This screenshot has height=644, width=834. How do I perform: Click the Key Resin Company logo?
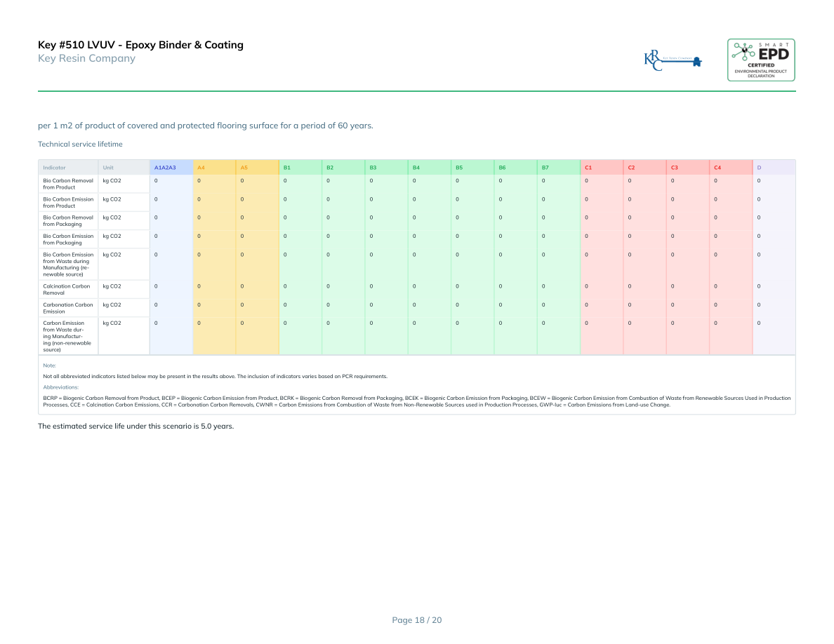point(673,61)
